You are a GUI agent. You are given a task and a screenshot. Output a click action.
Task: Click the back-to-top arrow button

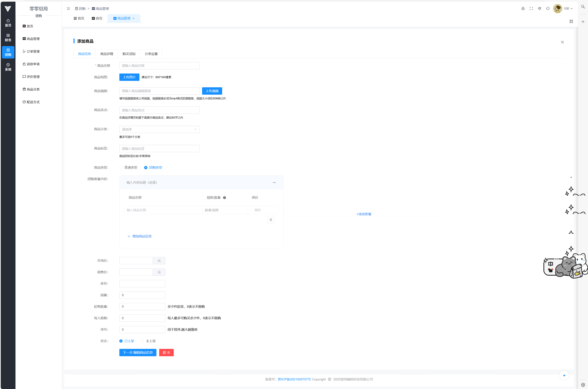point(564,375)
